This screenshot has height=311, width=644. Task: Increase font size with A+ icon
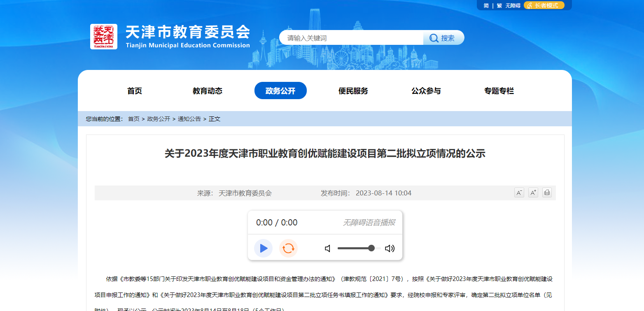pos(533,193)
